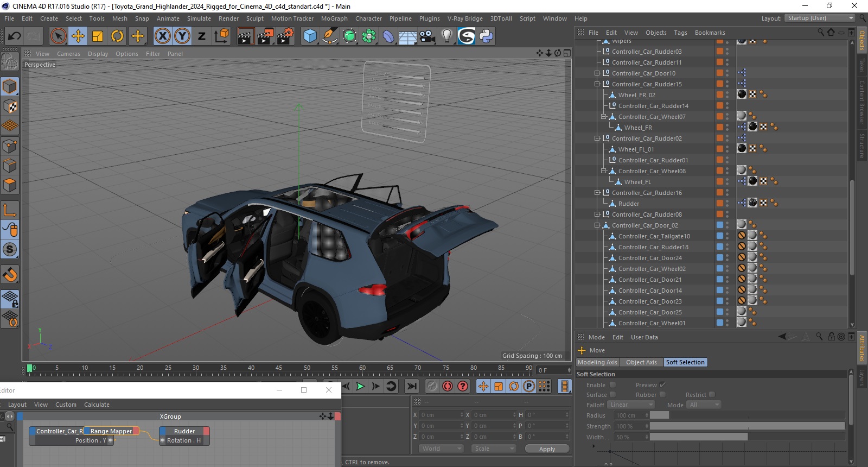This screenshot has height=467, width=868.
Task: Toggle X axis lock
Action: 162,36
